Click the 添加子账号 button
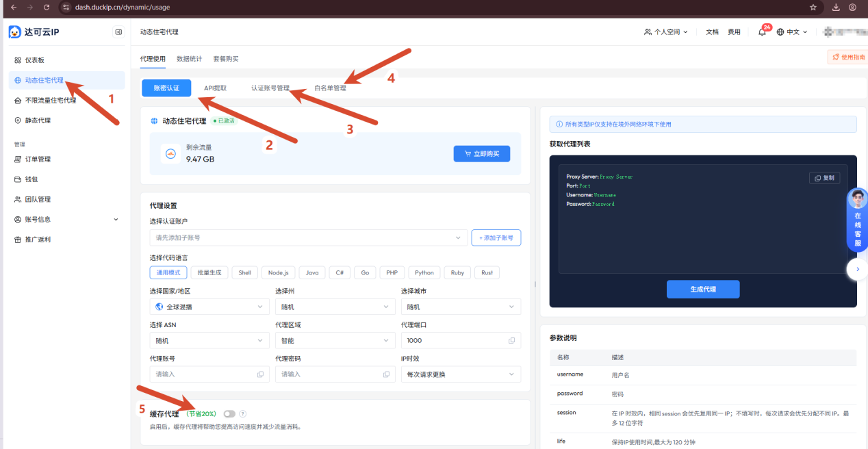 (x=496, y=238)
